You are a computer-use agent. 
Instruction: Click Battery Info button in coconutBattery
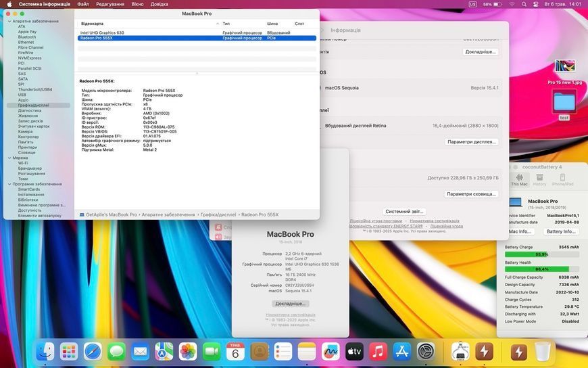coord(561,231)
